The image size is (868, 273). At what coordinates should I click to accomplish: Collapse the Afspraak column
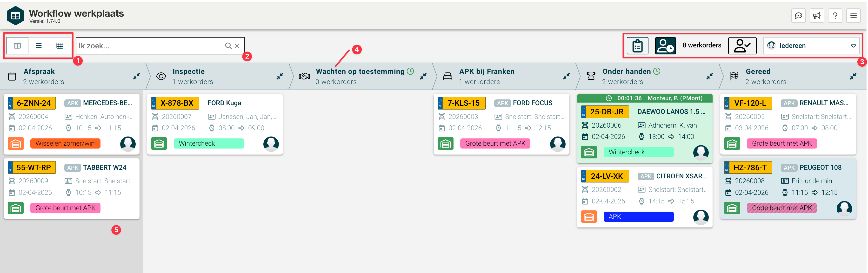coord(136,76)
